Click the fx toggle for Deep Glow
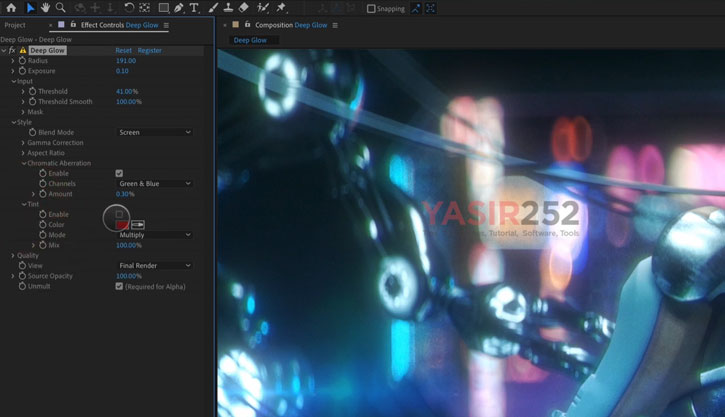This screenshot has height=417, width=725. pos(12,50)
